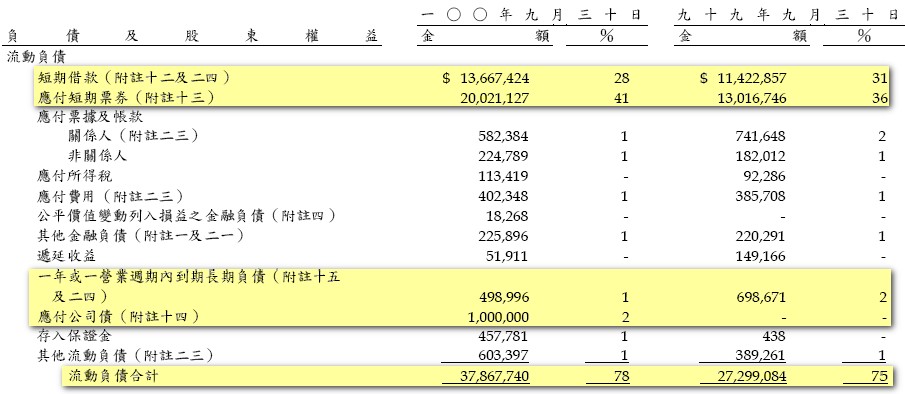Click the value 603,397

[503, 356]
